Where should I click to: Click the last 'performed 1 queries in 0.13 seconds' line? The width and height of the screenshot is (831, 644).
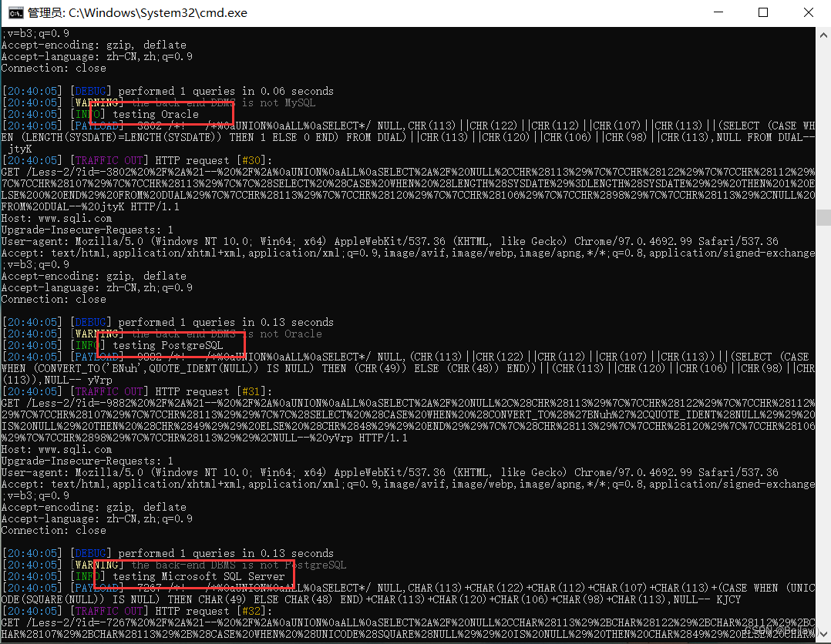coord(226,553)
